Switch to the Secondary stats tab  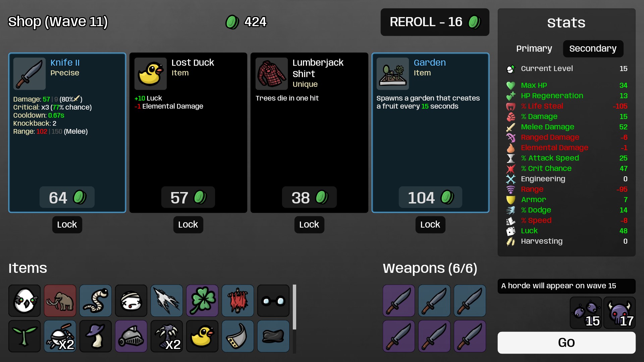pos(593,49)
